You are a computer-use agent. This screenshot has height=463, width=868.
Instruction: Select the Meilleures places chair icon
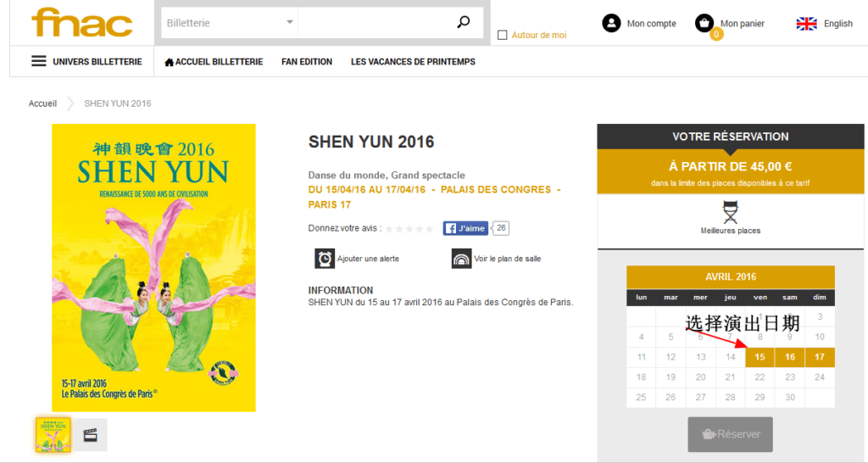pyautogui.click(x=730, y=212)
